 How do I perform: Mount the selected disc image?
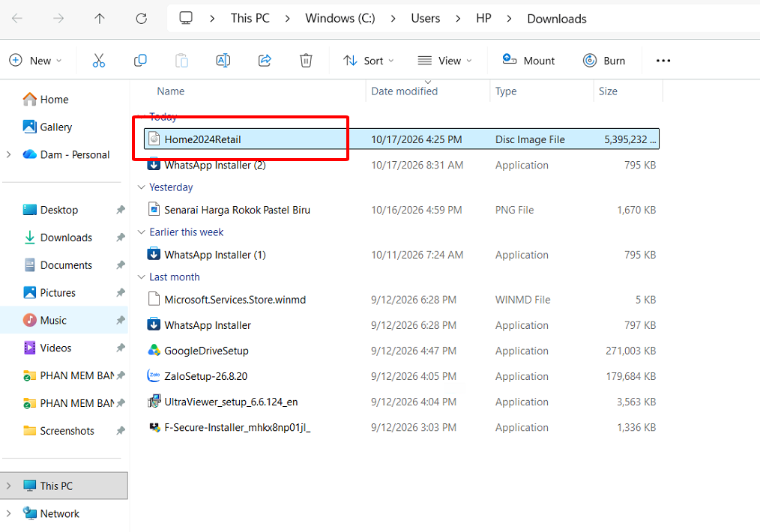pos(528,61)
